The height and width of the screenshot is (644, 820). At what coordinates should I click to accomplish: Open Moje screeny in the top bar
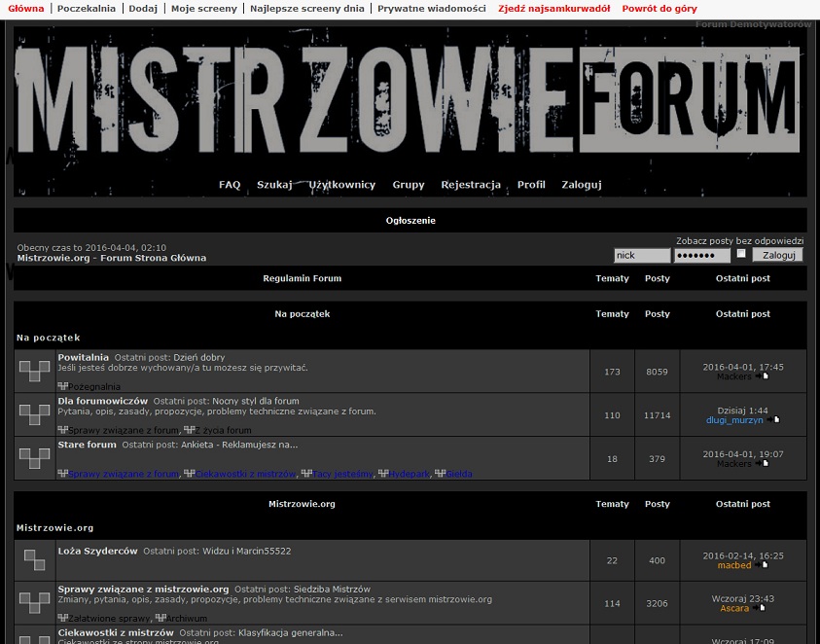tap(204, 9)
